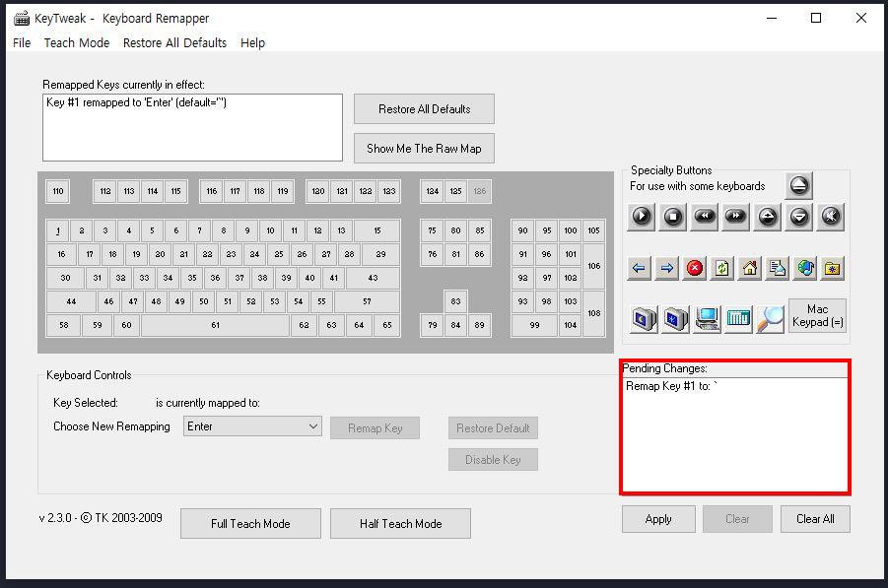888x588 pixels.
Task: Choose the Sleep monitor with moon icon
Action: (x=644, y=319)
